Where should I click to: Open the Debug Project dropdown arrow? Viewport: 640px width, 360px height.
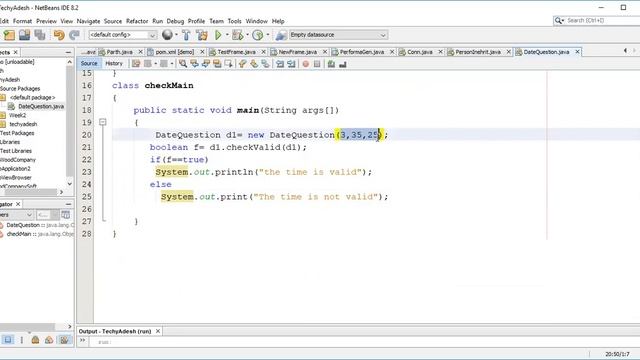tap(247, 35)
